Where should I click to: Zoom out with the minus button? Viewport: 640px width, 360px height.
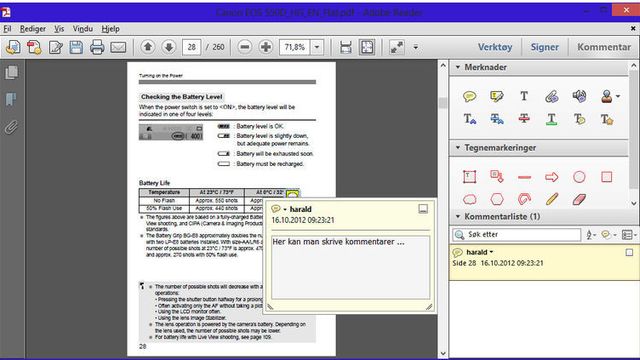(245, 47)
